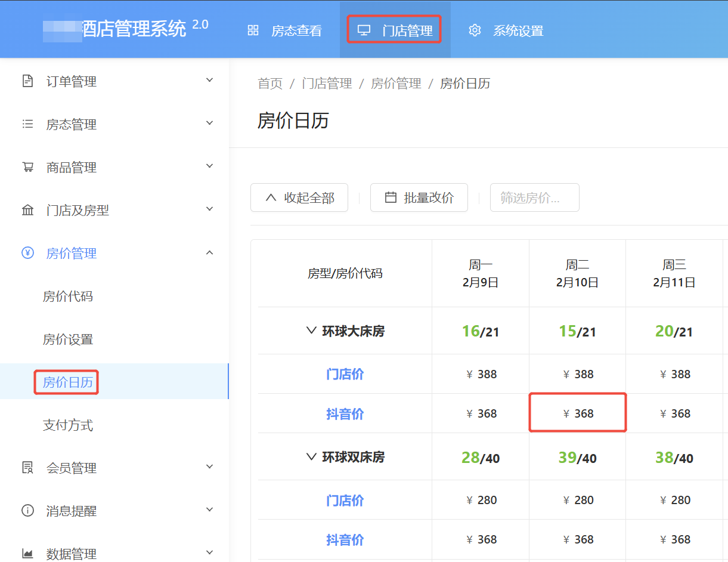Click the 38/40 availability for 环球双床房

pyautogui.click(x=674, y=458)
